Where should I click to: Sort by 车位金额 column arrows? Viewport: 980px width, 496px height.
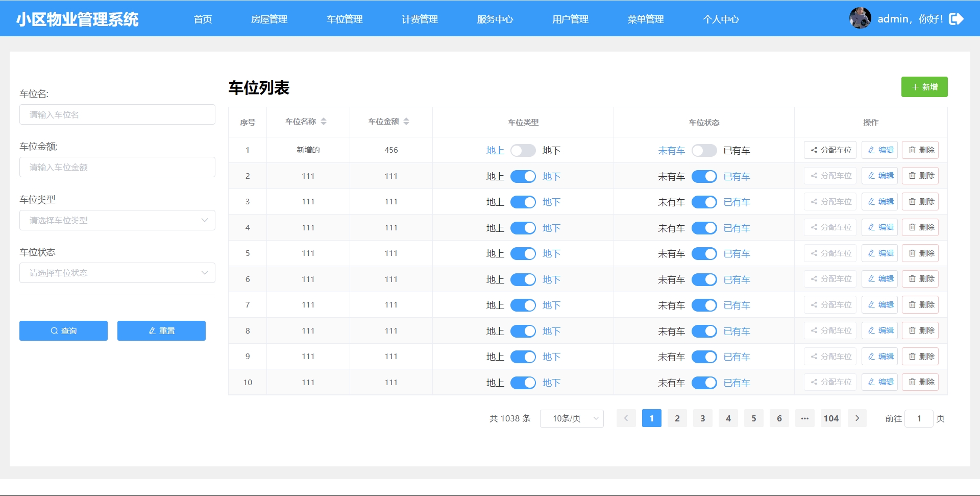point(406,122)
